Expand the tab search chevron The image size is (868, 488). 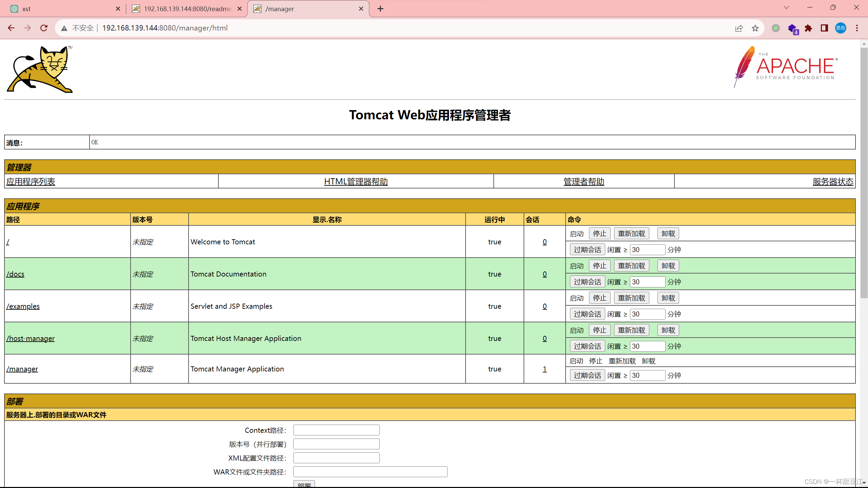point(786,7)
